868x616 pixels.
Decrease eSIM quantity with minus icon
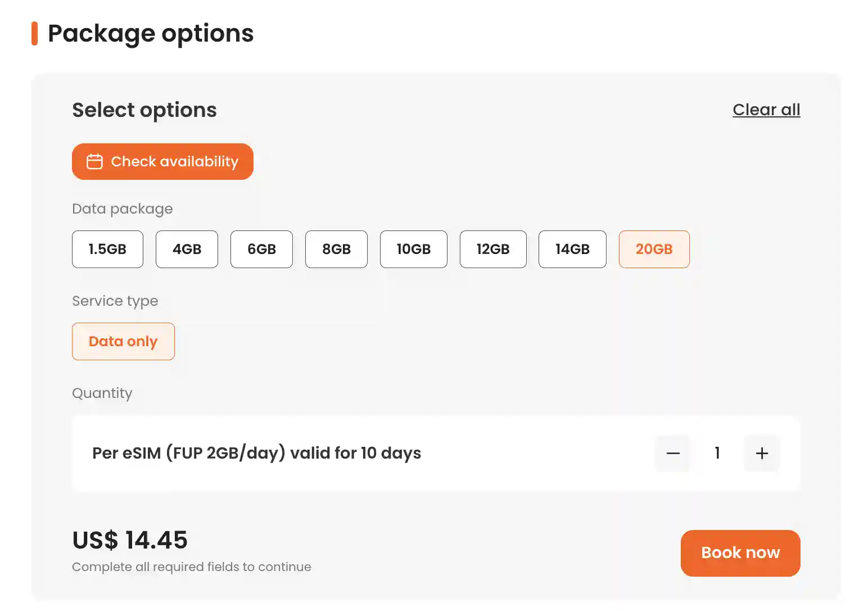click(673, 453)
